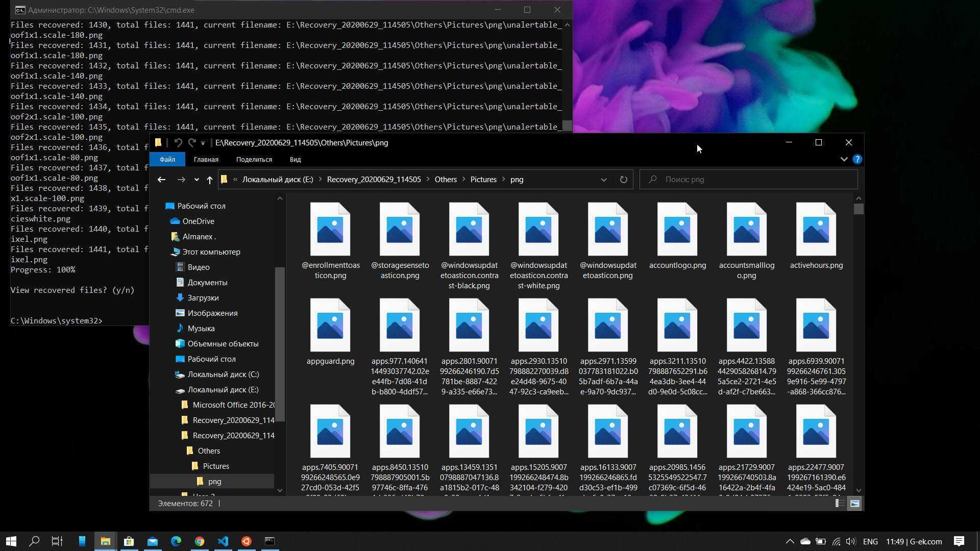The width and height of the screenshot is (980, 551).
Task: Open Microsoft Store from taskbar
Action: (129, 541)
